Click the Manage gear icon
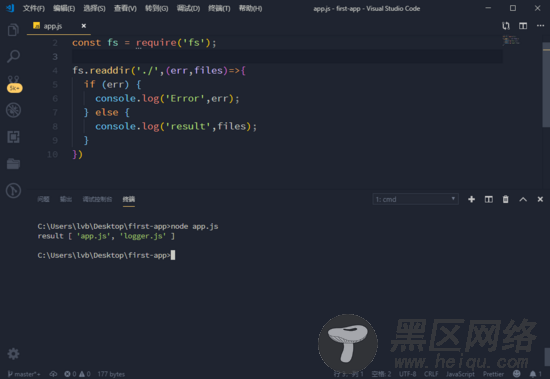The image size is (550, 379). 13,354
